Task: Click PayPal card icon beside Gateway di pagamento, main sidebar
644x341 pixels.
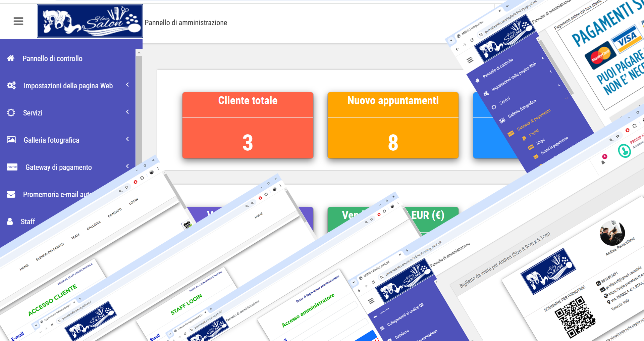Action: coord(12,167)
